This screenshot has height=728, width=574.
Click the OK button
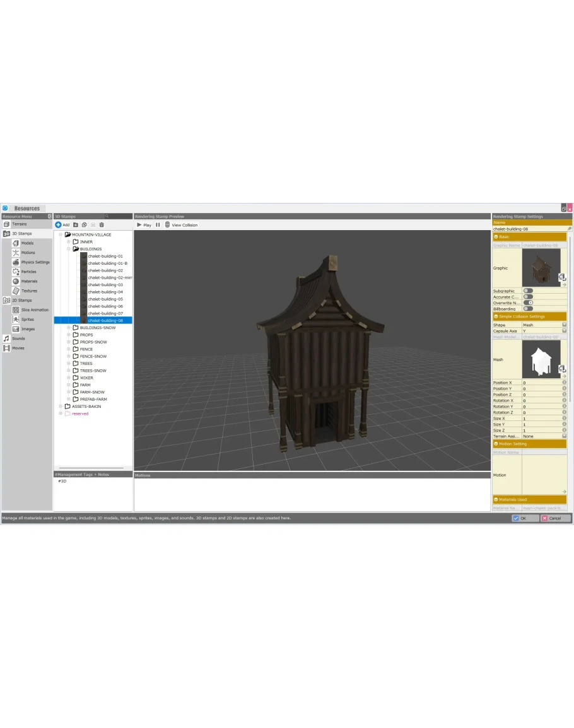(x=525, y=518)
